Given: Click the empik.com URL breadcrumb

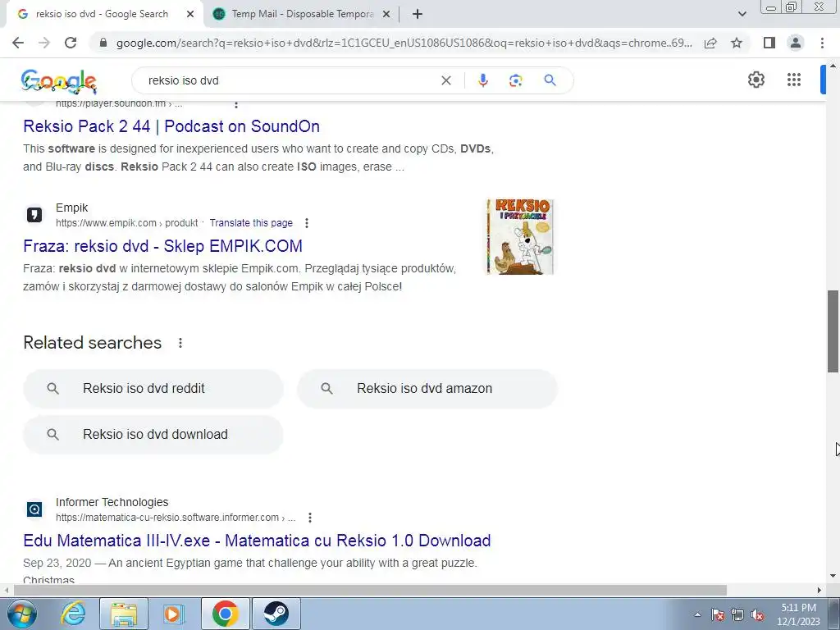Looking at the screenshot, I should click(x=126, y=223).
